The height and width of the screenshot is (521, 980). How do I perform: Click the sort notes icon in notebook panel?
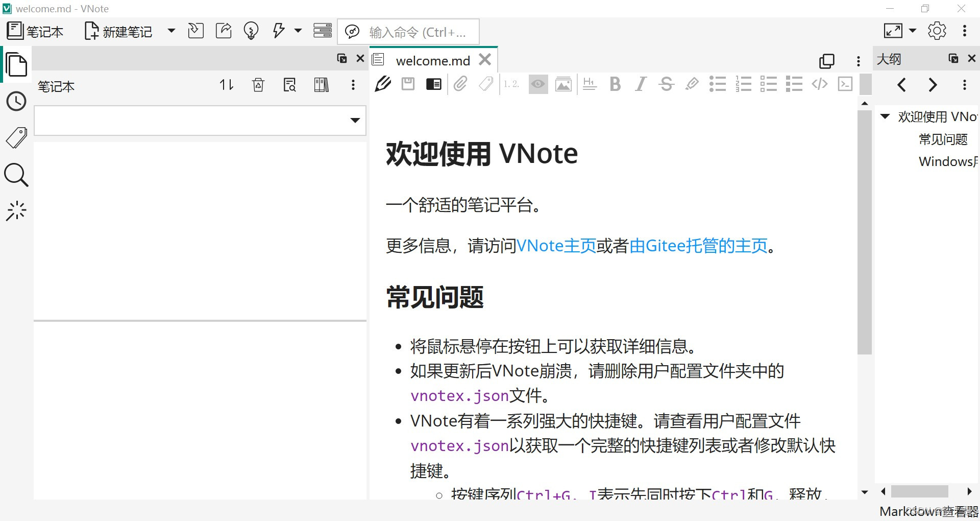pos(227,85)
